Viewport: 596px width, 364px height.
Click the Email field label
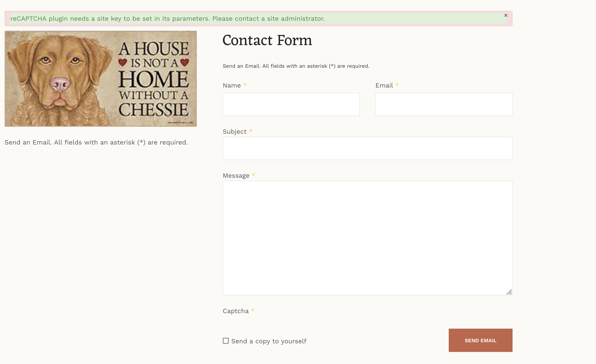[384, 86]
